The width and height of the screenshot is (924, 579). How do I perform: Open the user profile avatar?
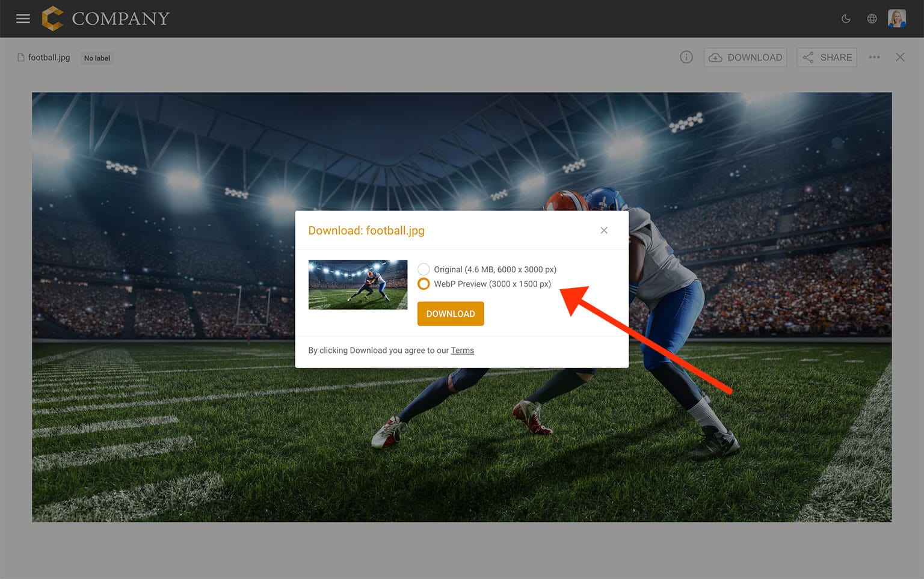(x=896, y=19)
